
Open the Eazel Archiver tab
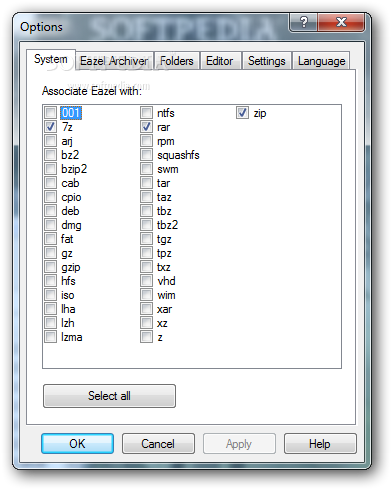click(114, 61)
